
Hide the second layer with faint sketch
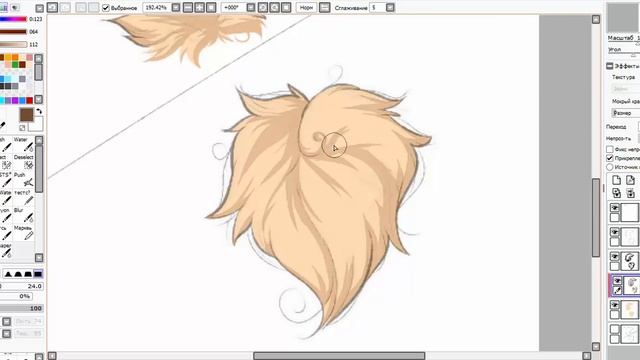coord(615,232)
